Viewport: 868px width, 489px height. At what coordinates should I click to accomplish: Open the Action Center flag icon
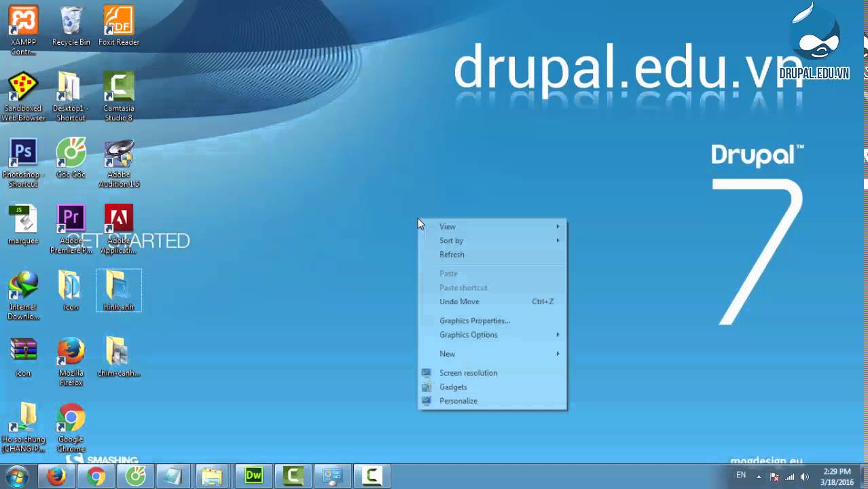tap(774, 477)
